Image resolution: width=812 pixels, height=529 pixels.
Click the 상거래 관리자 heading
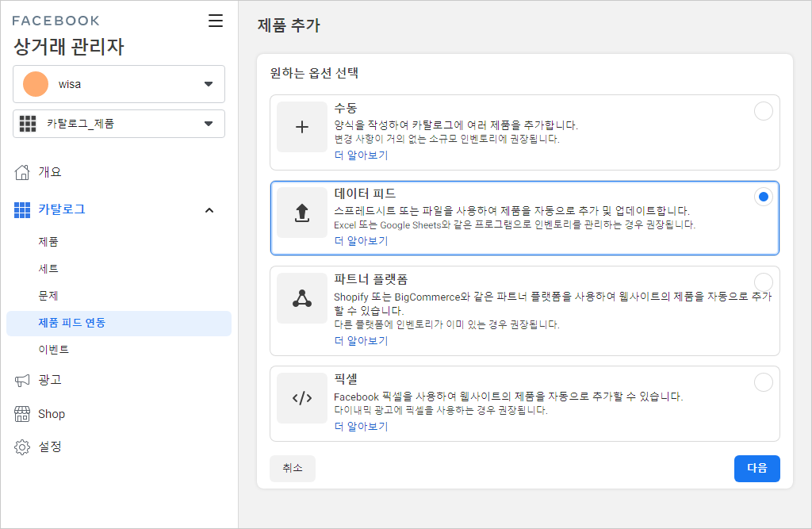[x=68, y=47]
